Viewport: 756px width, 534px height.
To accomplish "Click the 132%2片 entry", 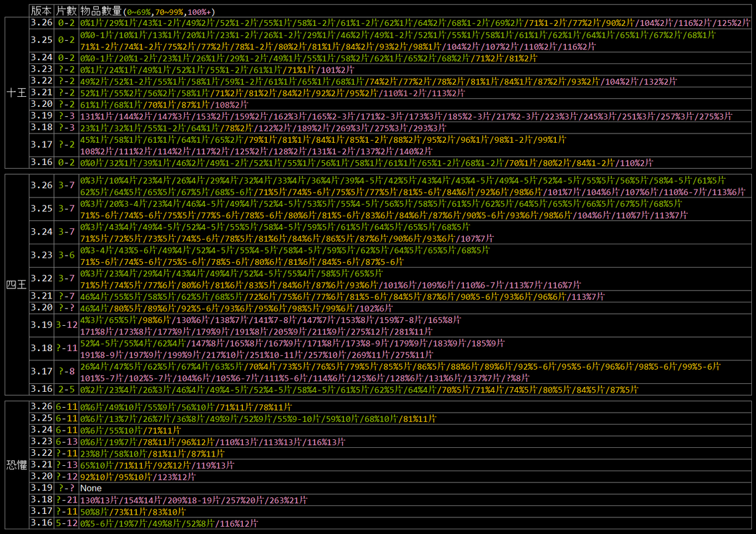I will point(660,81).
